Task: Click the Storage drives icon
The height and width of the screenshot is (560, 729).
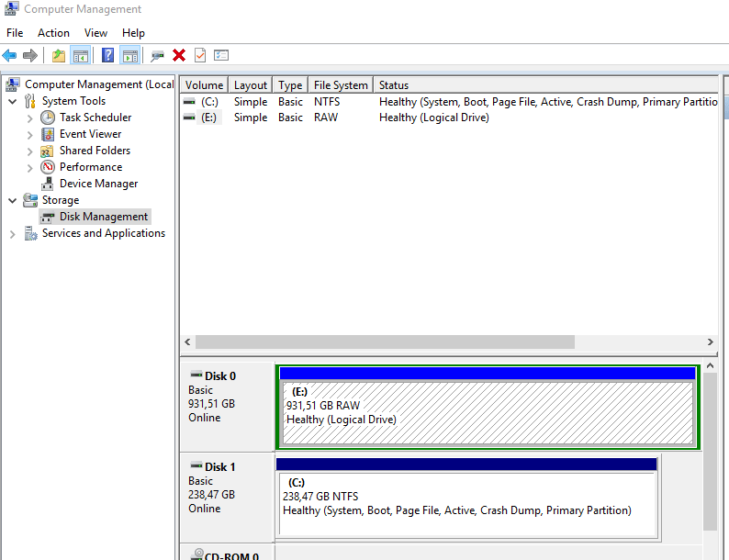Action: (x=30, y=200)
